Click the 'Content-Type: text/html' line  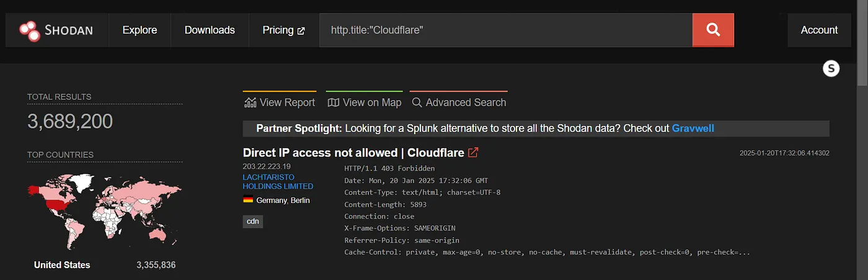[422, 192]
